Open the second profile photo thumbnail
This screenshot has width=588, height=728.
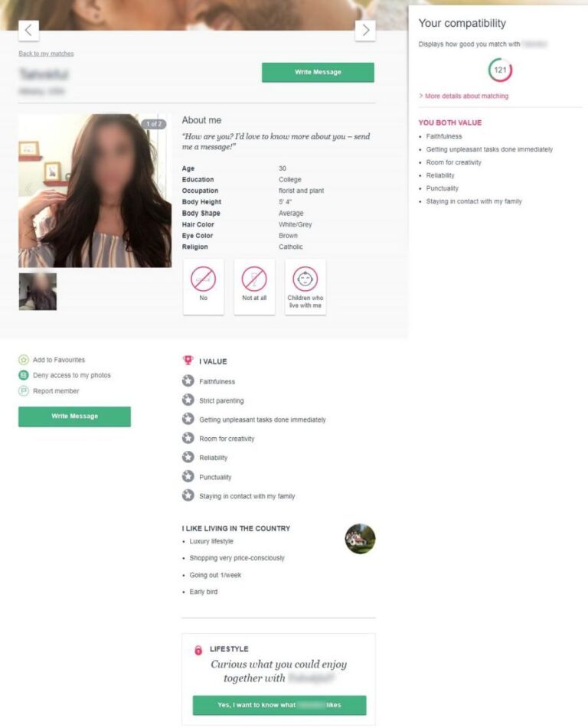coord(38,292)
